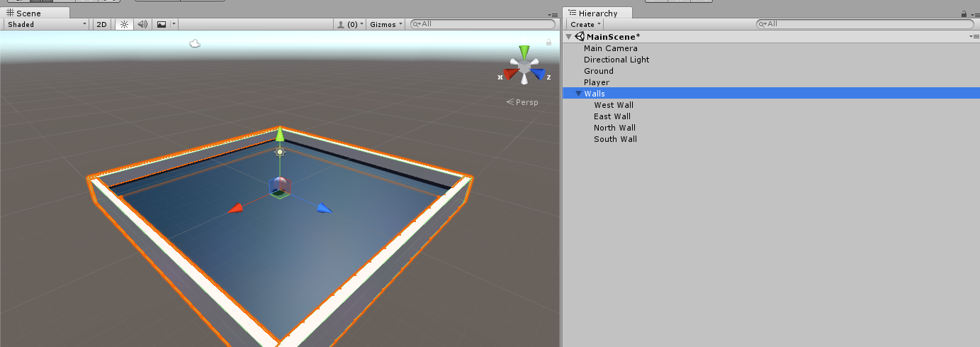Toggle scene audio speaker icon
This screenshot has height=347, width=980.
[x=142, y=24]
